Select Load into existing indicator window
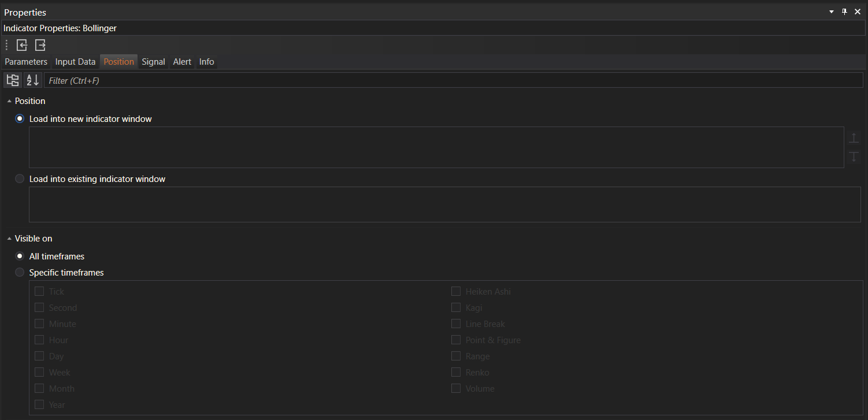 coord(20,179)
